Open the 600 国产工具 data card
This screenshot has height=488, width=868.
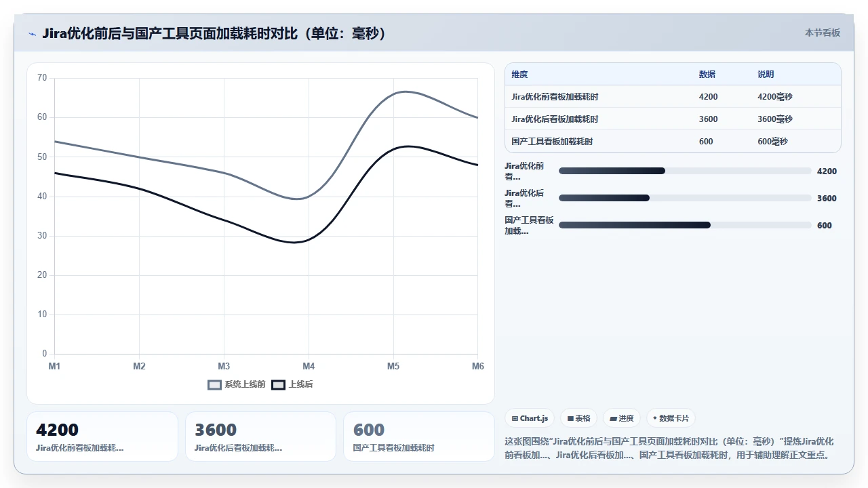tap(419, 436)
